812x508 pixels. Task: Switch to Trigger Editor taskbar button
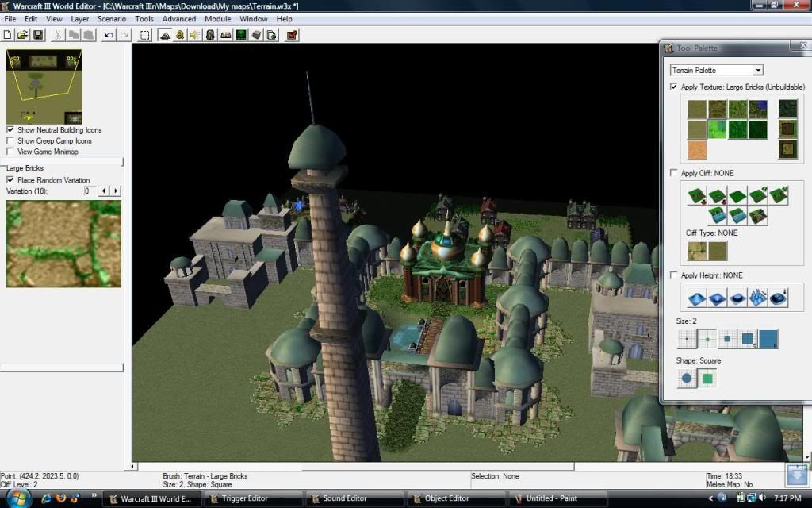coord(252,498)
